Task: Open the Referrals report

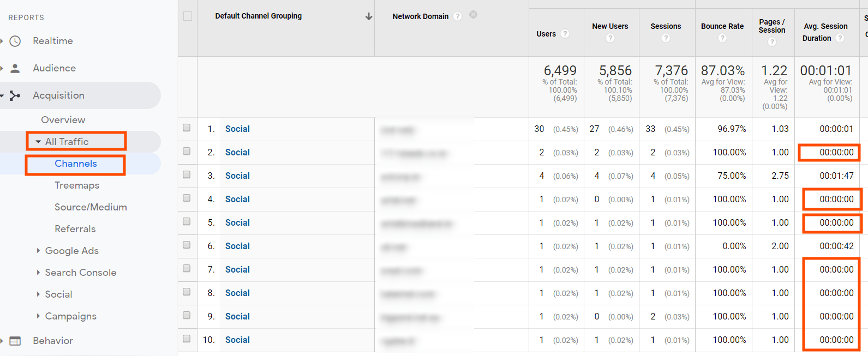Action: [x=75, y=228]
